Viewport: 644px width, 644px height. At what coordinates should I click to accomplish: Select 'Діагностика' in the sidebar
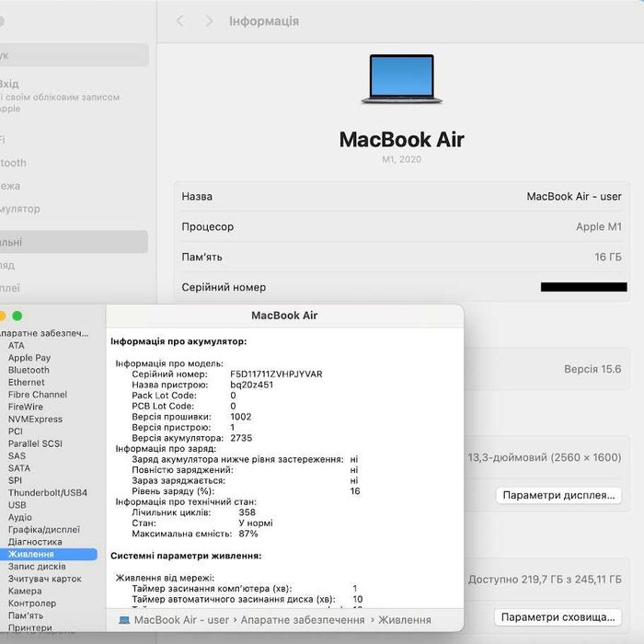coord(35,542)
